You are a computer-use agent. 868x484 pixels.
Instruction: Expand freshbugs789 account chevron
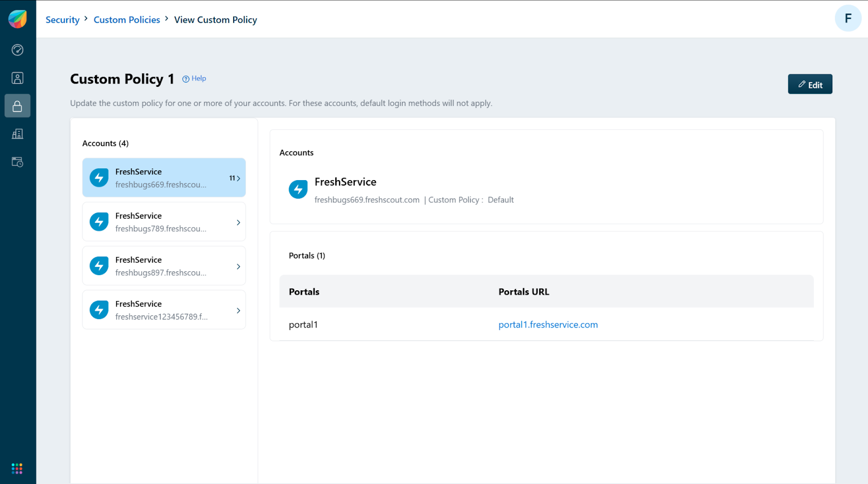[238, 222]
